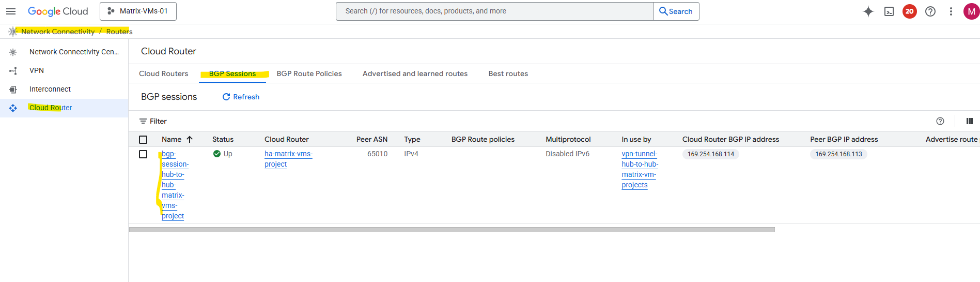Check the bgp-session-hub-to-hub row checkbox

[x=143, y=154]
